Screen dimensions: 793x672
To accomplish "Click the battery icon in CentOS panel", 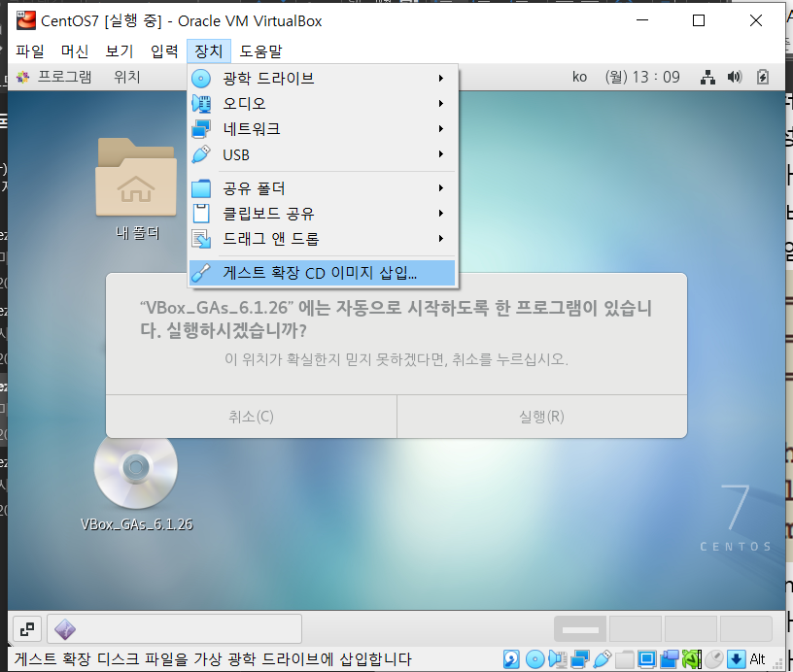I will [763, 77].
